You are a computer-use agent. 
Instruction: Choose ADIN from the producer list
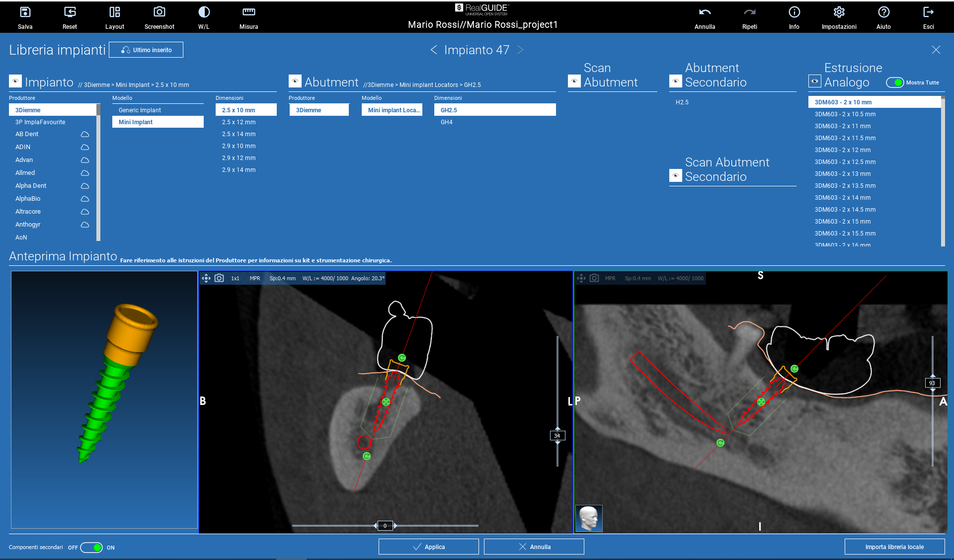click(x=23, y=147)
